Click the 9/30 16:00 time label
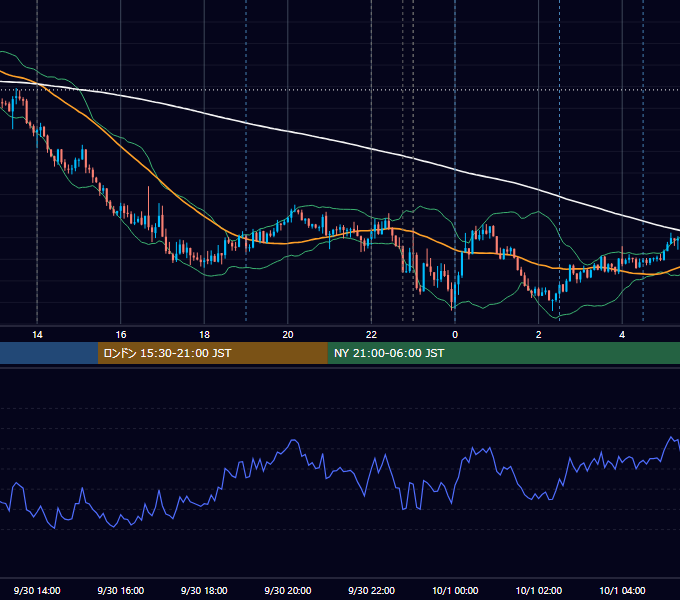 (121, 590)
